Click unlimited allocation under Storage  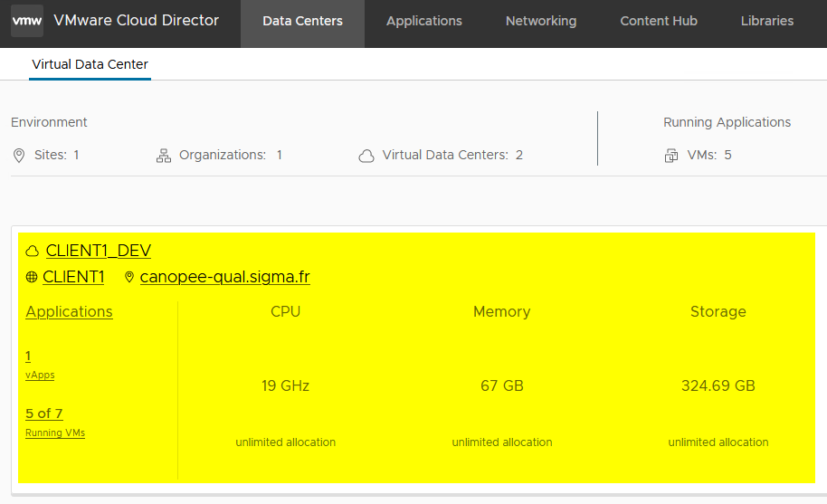tap(718, 442)
